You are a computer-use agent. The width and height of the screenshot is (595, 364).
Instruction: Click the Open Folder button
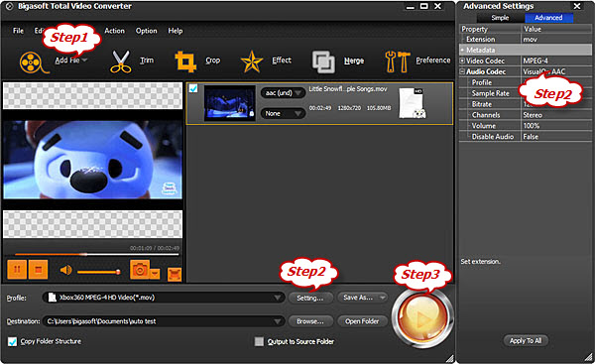tap(362, 321)
